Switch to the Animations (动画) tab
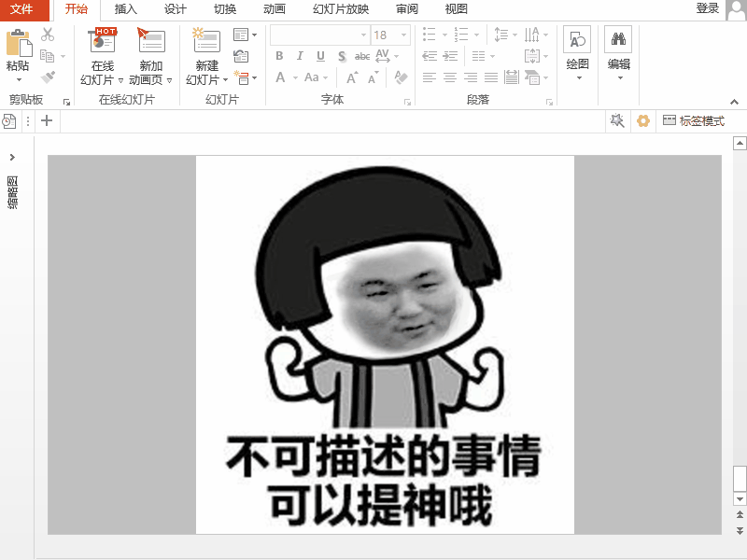747x560 pixels. [x=275, y=9]
